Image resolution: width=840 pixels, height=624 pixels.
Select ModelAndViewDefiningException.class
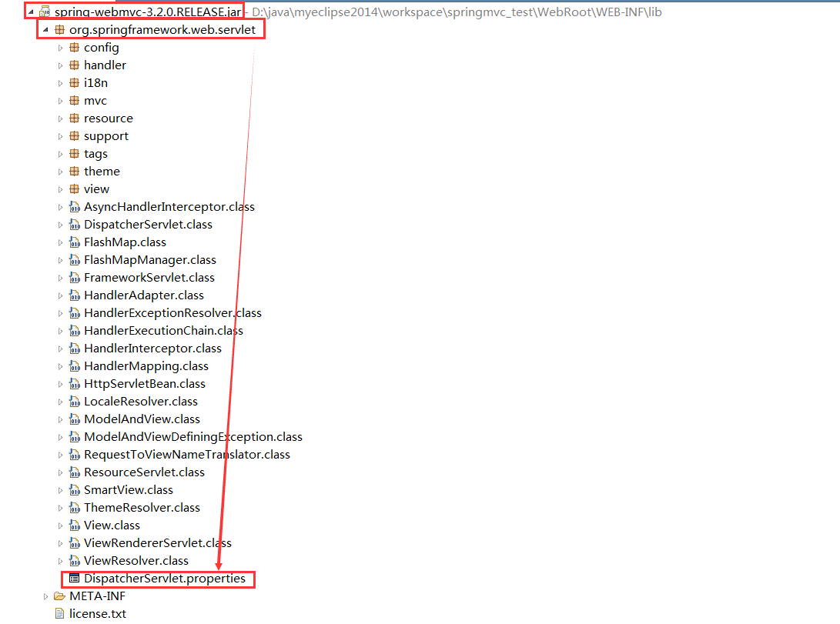pos(192,437)
